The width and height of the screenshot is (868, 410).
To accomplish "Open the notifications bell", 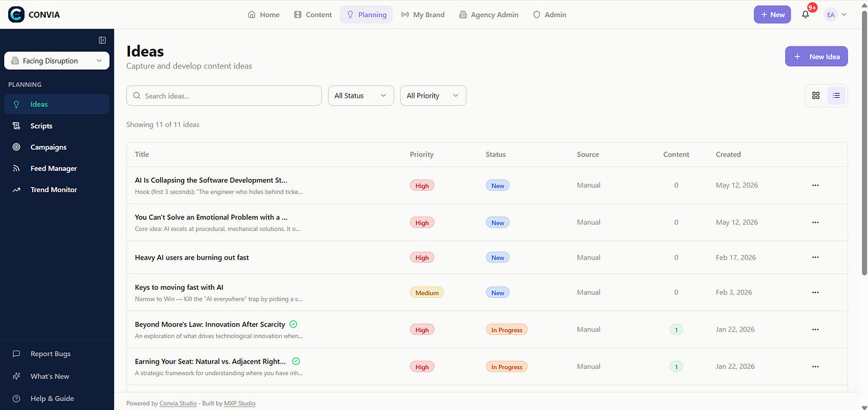I will 806,14.
